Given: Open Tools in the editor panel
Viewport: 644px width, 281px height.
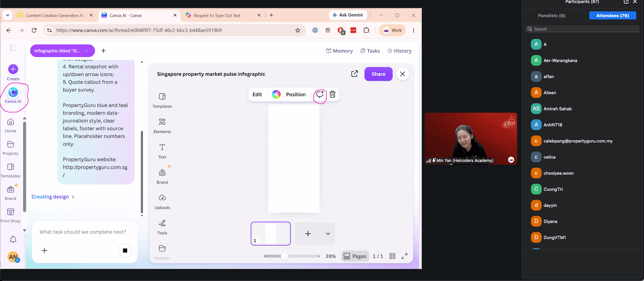Looking at the screenshot, I should 162,227.
